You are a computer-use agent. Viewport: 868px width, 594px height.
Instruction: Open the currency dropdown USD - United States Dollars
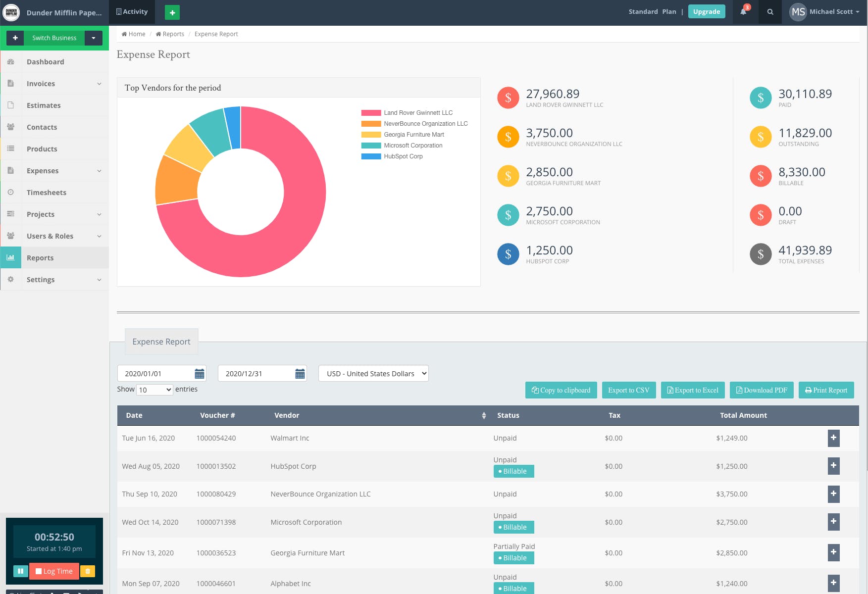click(x=373, y=373)
